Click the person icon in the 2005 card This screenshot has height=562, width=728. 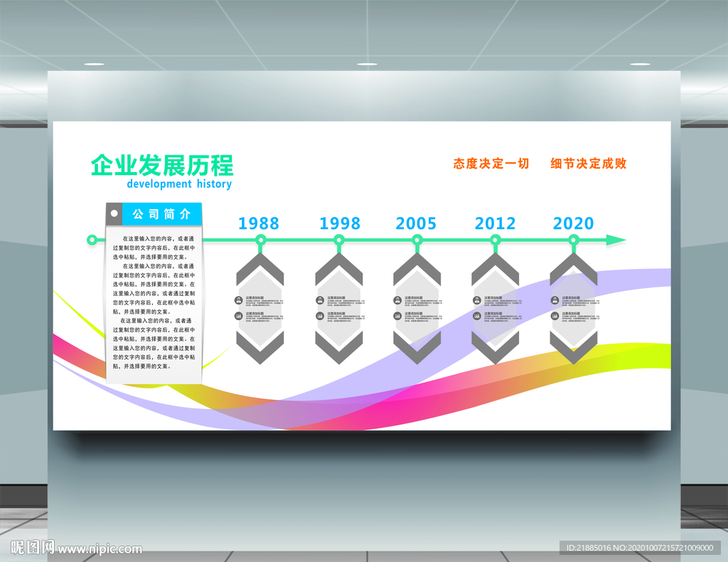click(x=397, y=300)
